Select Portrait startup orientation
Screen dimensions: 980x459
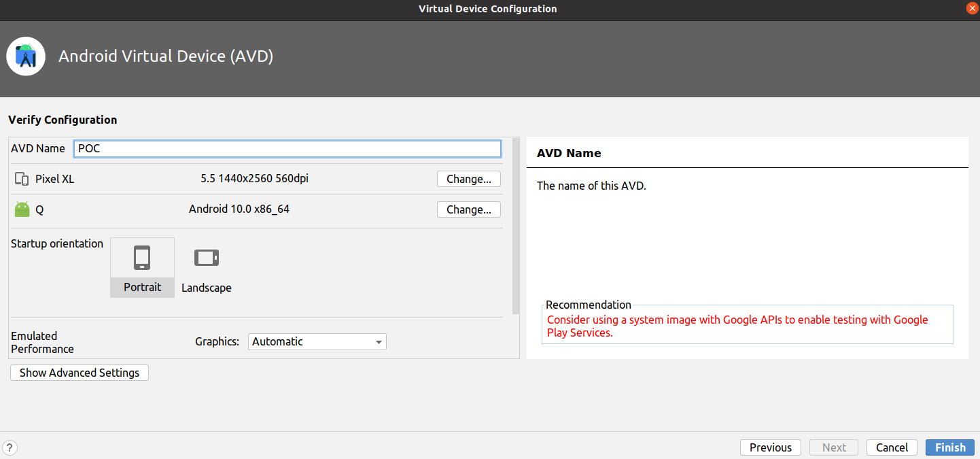pyautogui.click(x=142, y=268)
